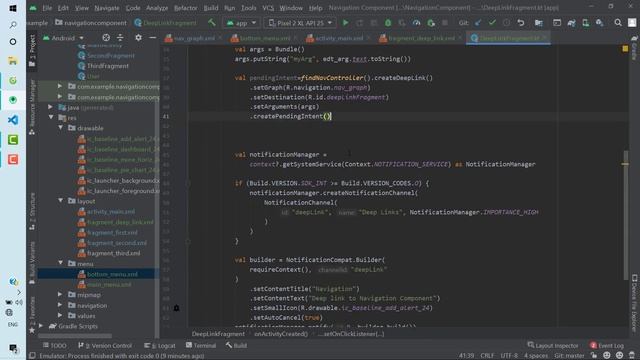The image size is (640, 360).
Task: Toggle the Build Variants side tab
Action: pos(32,262)
